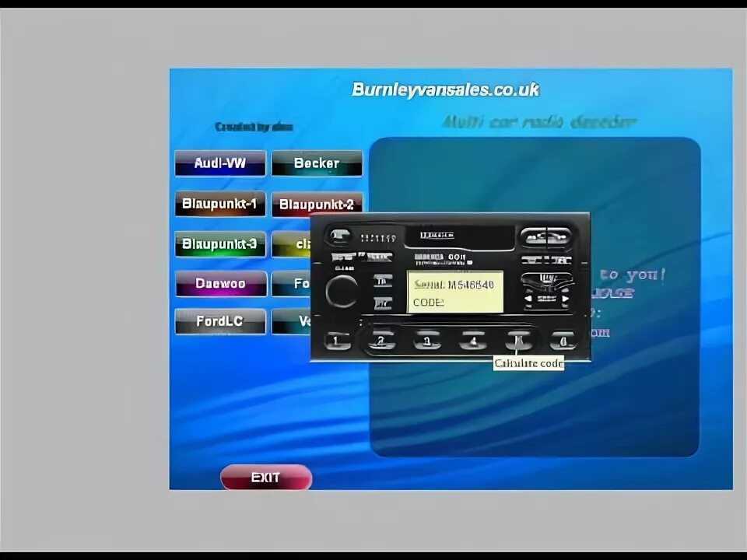The image size is (747, 560).
Task: Choose the Blaupunkt-3 decoder button
Action: point(220,244)
